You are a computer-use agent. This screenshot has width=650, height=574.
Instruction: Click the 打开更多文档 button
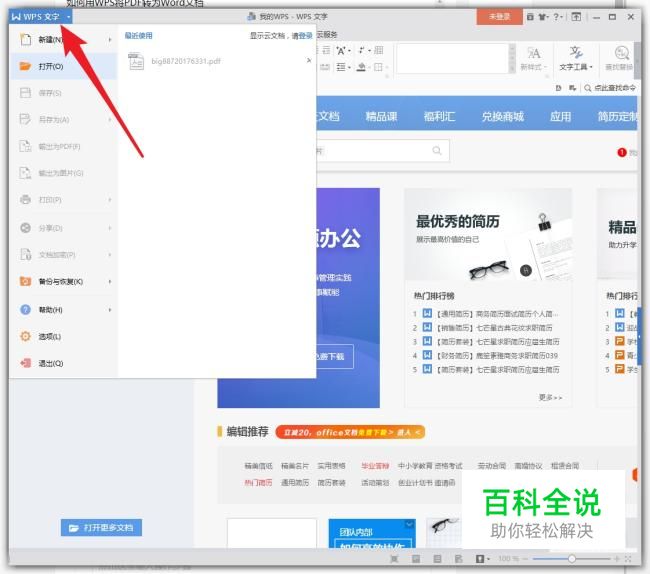[x=101, y=528]
